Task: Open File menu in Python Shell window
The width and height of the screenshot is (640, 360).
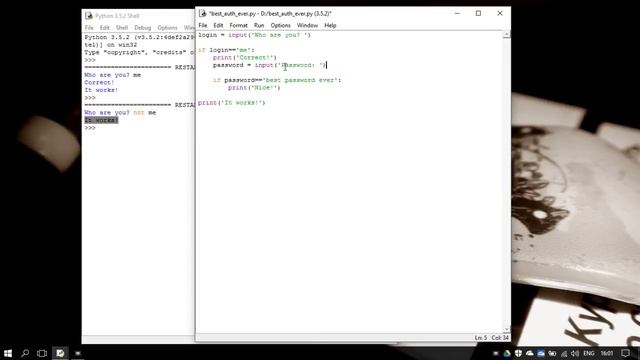Action: point(89,28)
